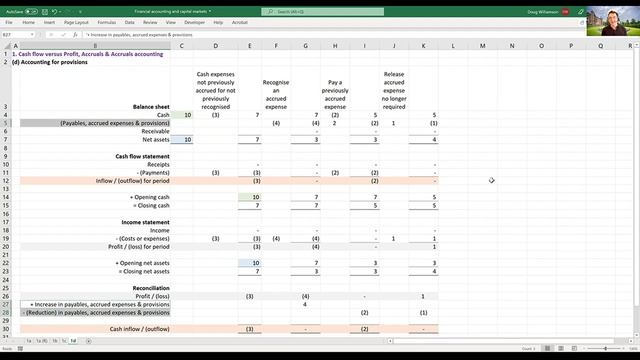The width and height of the screenshot is (640, 360).
Task: Select '- (Reduction) in payables' cell row 28
Action: tap(95, 313)
